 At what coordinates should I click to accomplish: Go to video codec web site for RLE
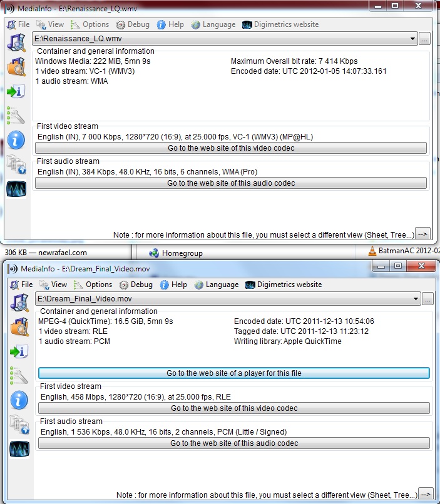tap(234, 408)
